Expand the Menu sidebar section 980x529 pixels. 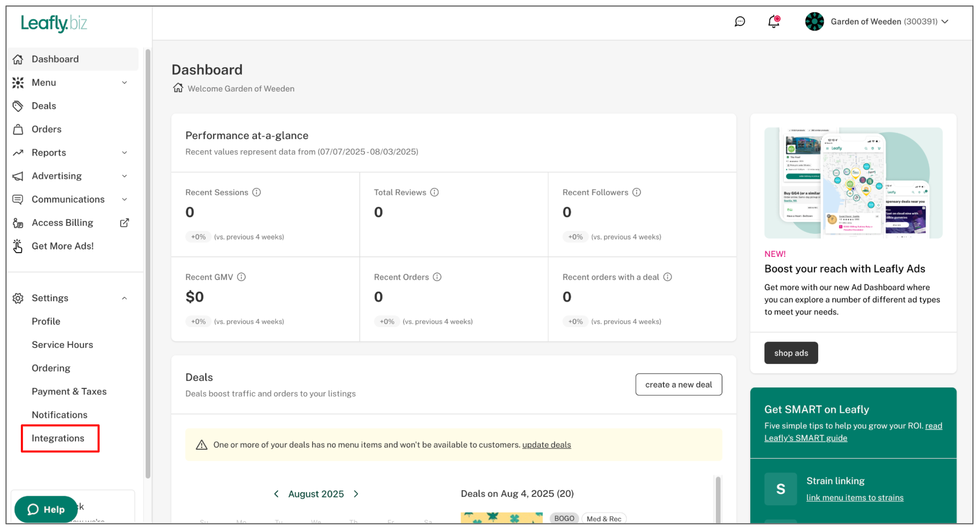(124, 83)
